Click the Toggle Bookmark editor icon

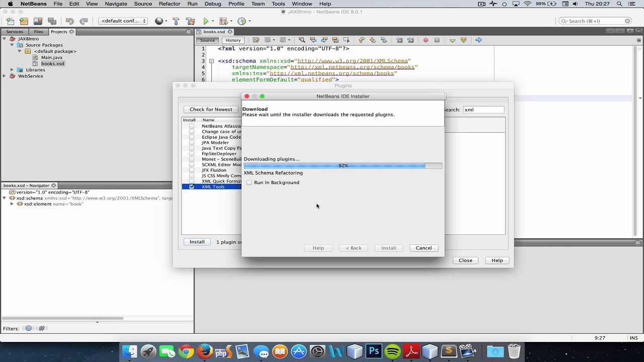[x=384, y=40]
